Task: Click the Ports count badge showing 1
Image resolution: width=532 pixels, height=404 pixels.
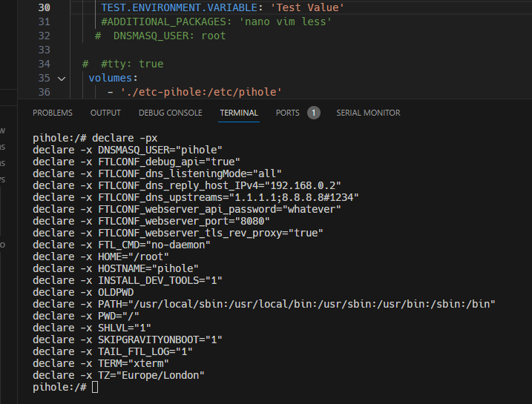Action: [313, 113]
